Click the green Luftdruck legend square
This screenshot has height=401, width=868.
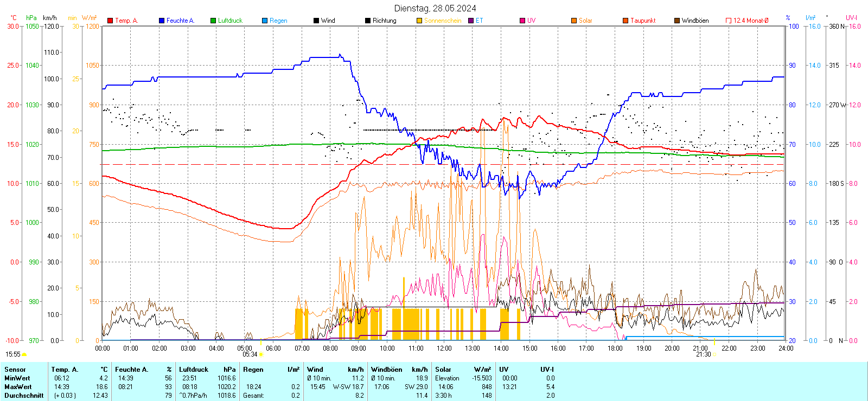(213, 21)
